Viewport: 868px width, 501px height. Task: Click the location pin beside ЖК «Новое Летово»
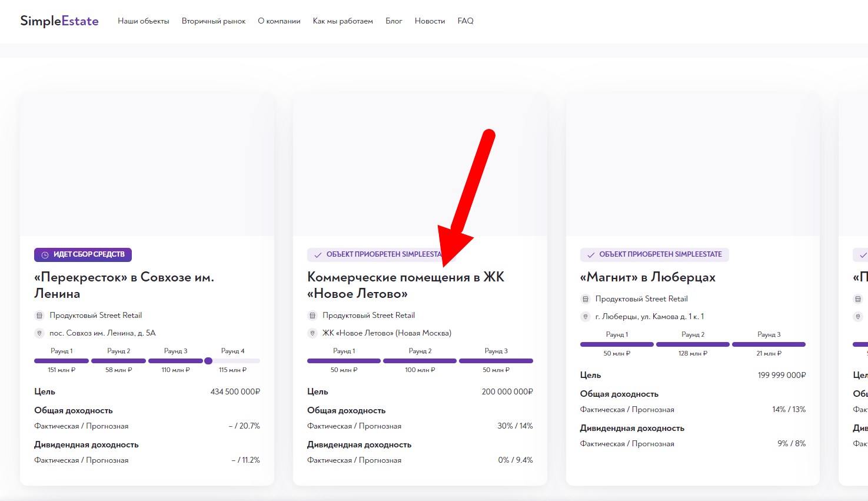312,333
